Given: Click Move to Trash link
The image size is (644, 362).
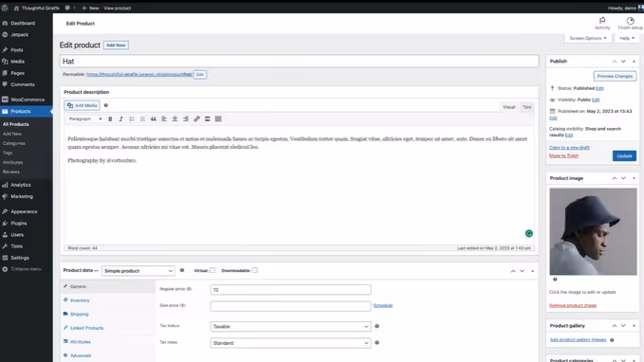Looking at the screenshot, I should (x=563, y=155).
